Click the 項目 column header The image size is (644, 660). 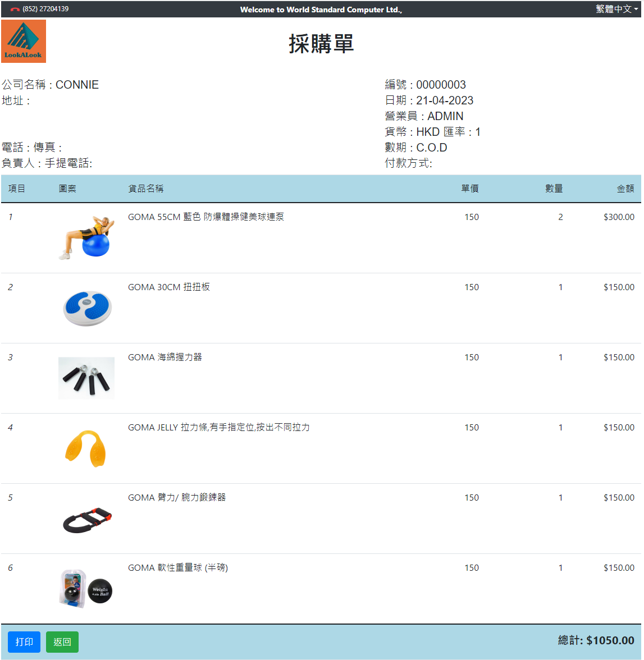pos(17,189)
